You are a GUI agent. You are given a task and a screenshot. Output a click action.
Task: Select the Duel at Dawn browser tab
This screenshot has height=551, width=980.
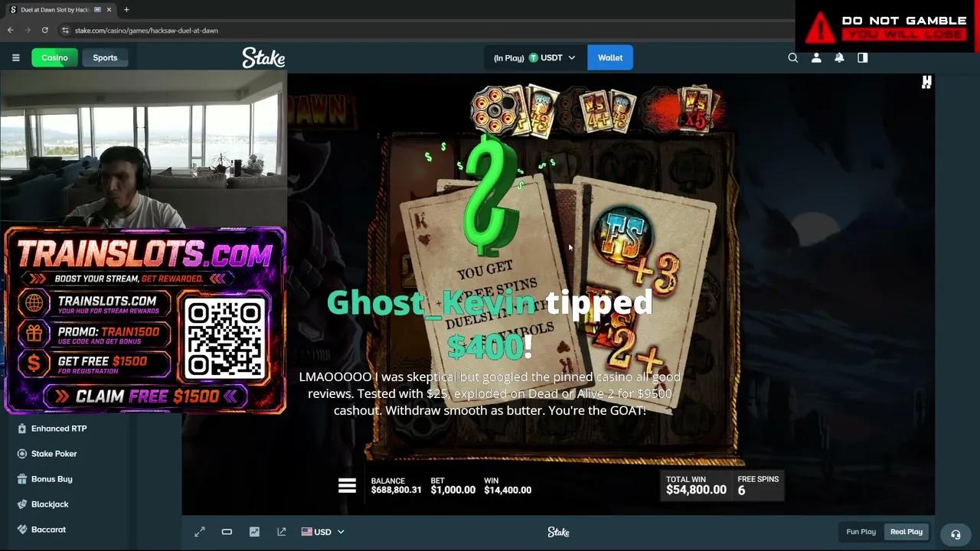[61, 10]
